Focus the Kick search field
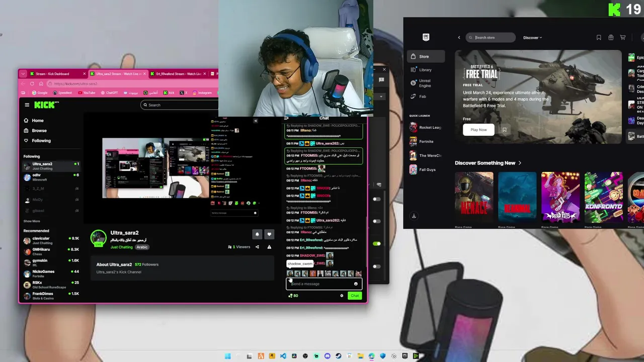Image resolution: width=644 pixels, height=362 pixels. [180, 105]
